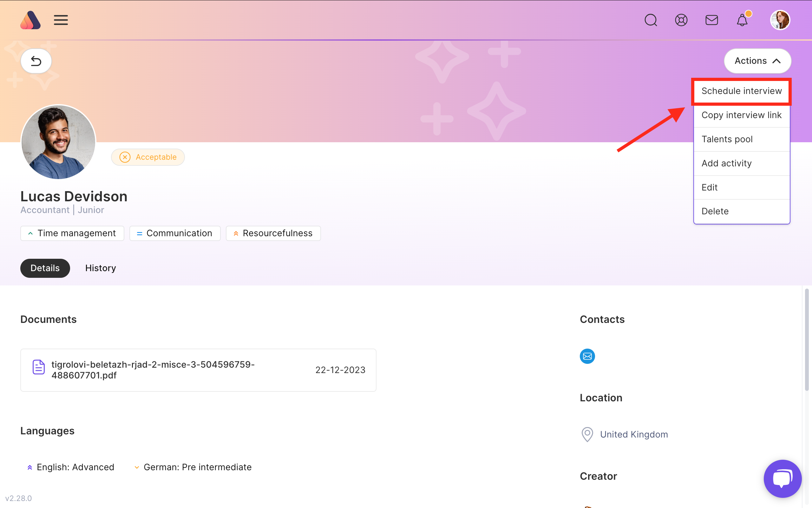The width and height of the screenshot is (812, 508).
Task: Click the Lucas Devidson name heading
Action: 74,196
